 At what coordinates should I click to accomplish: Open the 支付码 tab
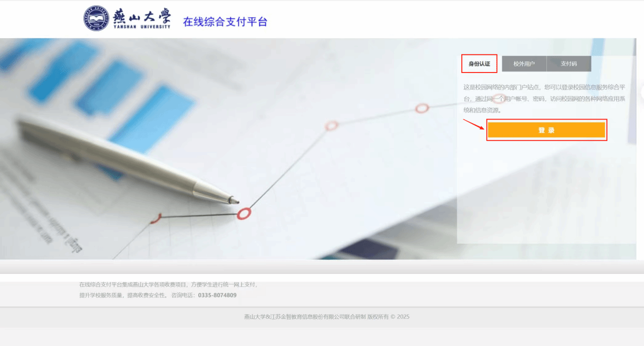[x=569, y=64]
